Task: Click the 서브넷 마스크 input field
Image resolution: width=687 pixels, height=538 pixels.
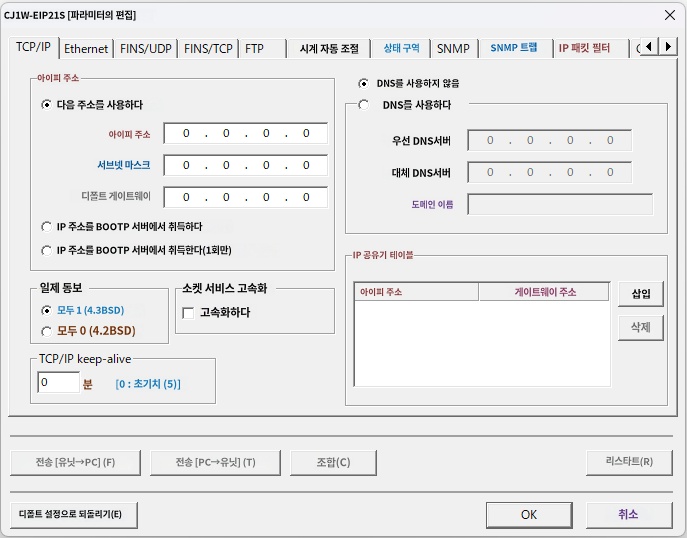Action: pyautogui.click(x=246, y=166)
